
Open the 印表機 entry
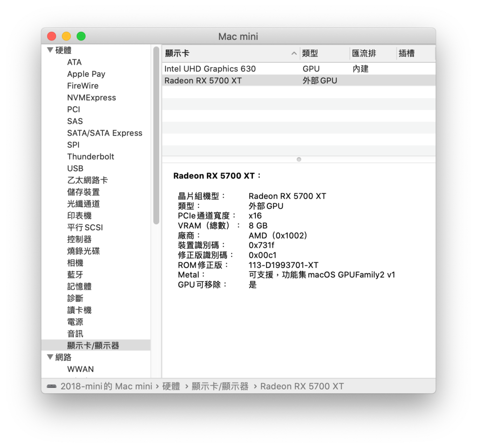[79, 215]
